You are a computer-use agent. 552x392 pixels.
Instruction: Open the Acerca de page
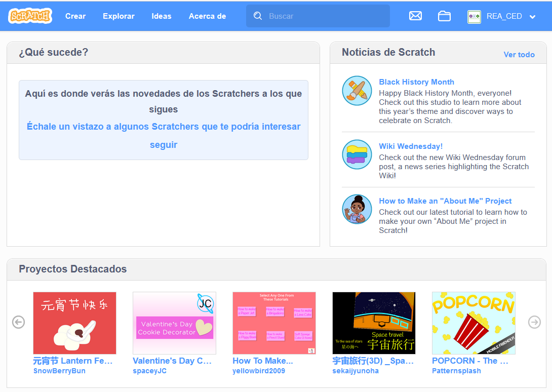tap(207, 16)
